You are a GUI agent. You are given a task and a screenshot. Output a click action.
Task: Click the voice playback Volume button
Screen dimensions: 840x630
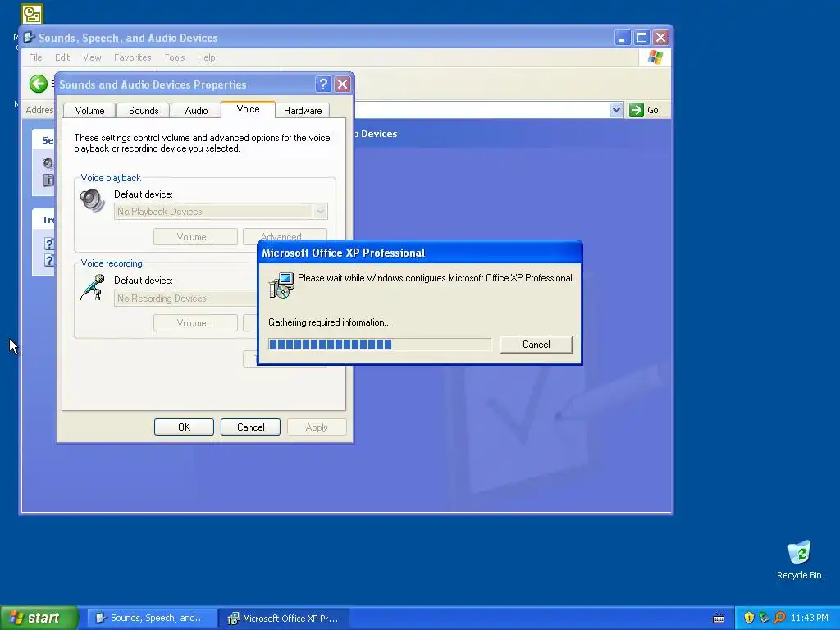[x=195, y=237]
